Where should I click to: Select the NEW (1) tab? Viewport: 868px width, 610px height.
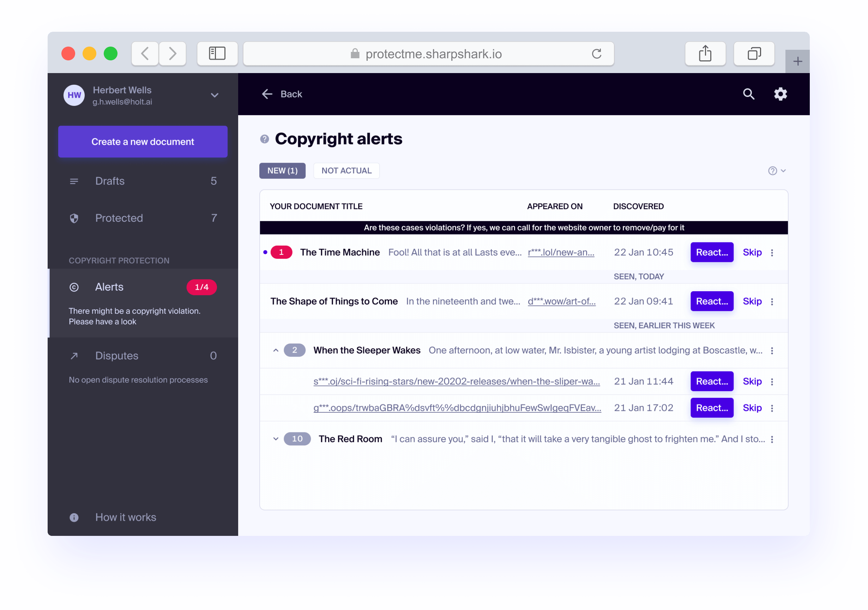coord(282,171)
